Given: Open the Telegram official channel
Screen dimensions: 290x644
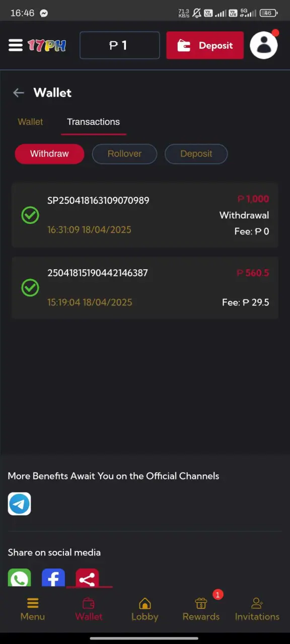Looking at the screenshot, I should (x=19, y=504).
